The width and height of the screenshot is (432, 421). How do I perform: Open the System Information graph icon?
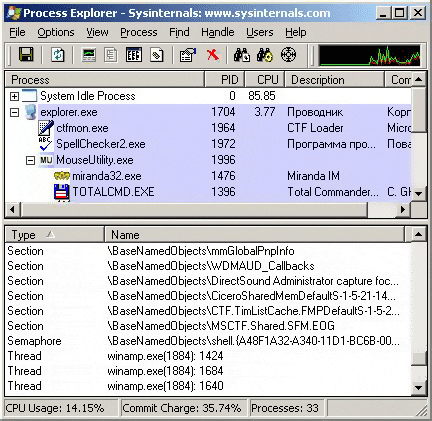[89, 55]
